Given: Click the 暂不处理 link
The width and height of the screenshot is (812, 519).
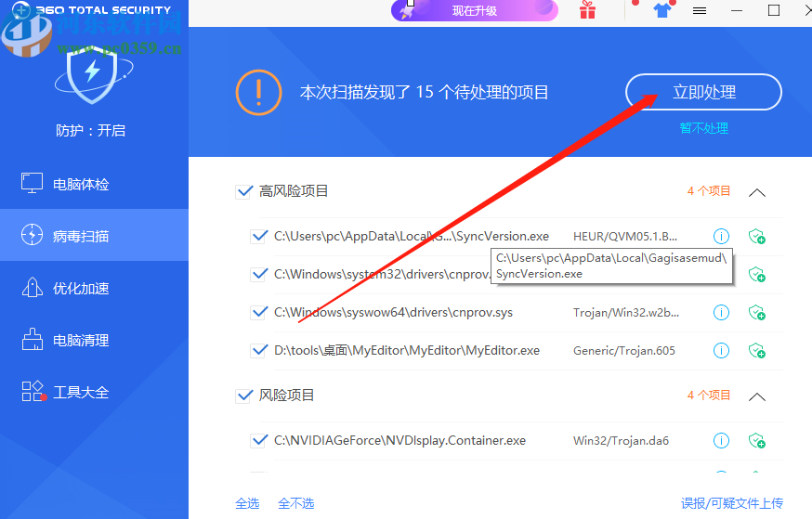Looking at the screenshot, I should click(704, 128).
